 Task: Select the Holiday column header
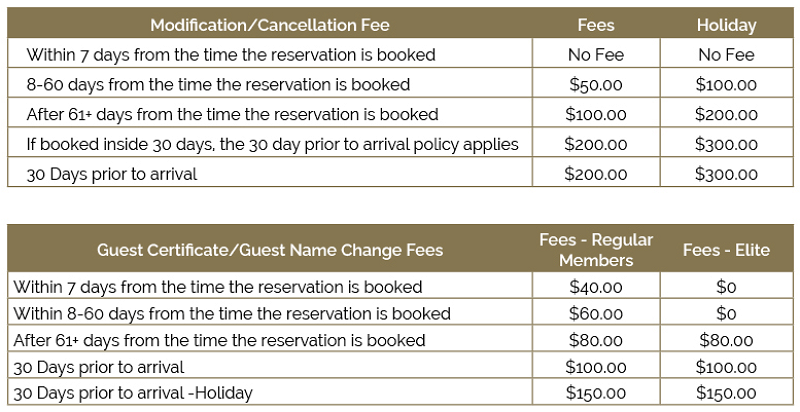coord(727,25)
